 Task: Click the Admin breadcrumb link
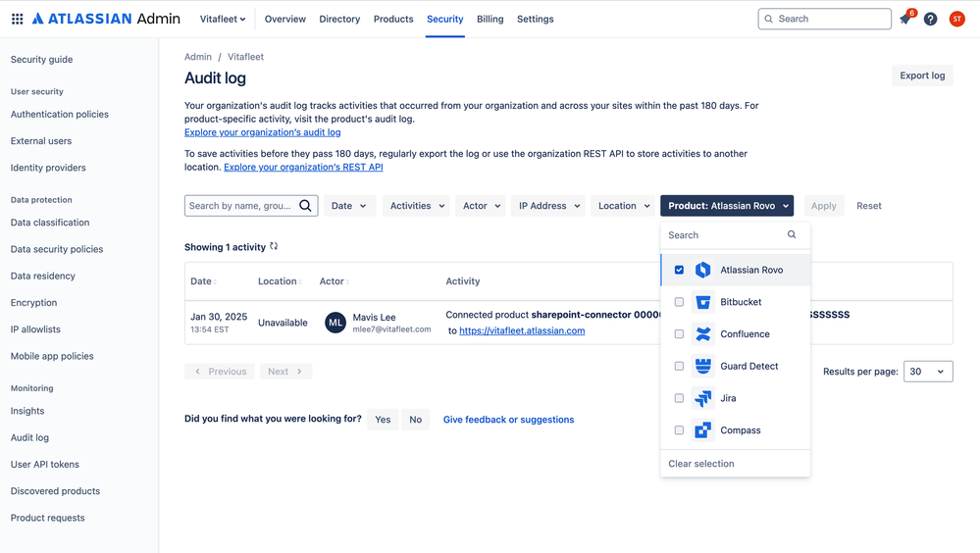[197, 57]
